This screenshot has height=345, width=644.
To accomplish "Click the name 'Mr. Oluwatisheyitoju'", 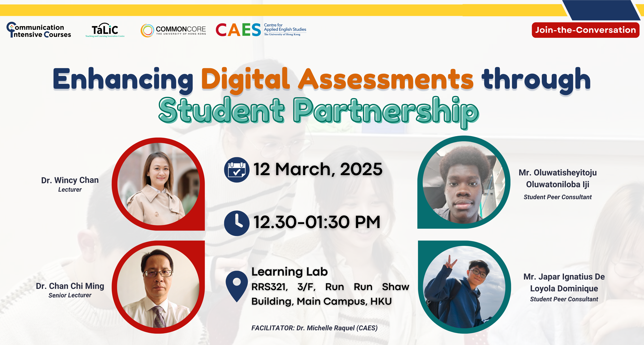I will pyautogui.click(x=558, y=172).
